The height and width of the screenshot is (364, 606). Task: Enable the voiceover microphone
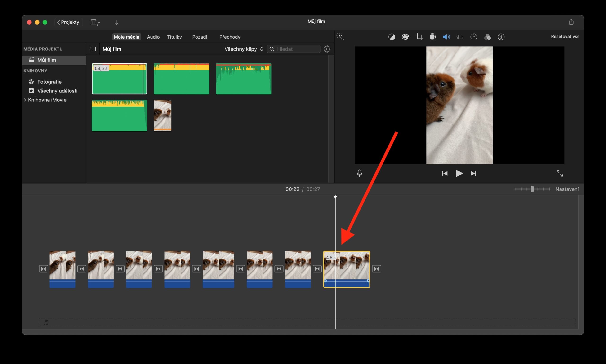coord(359,173)
